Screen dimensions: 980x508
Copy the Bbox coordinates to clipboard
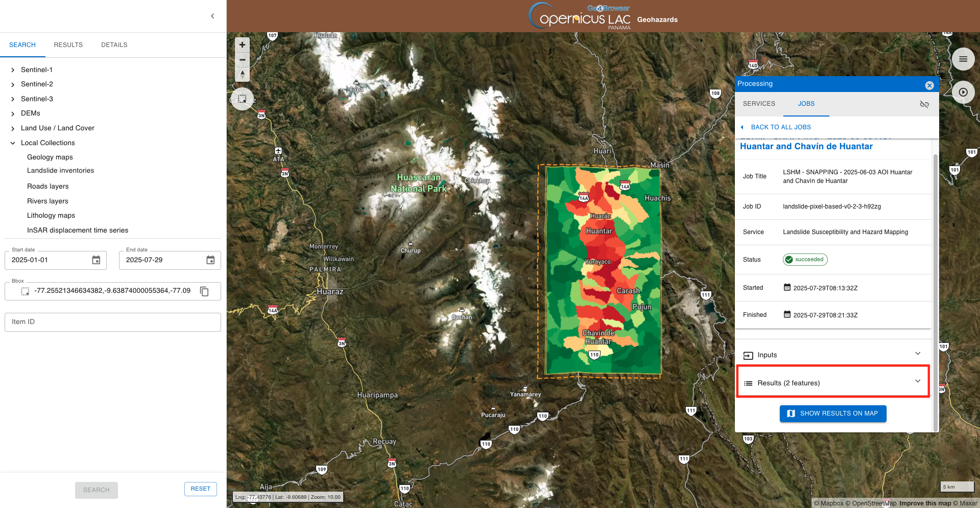click(204, 291)
